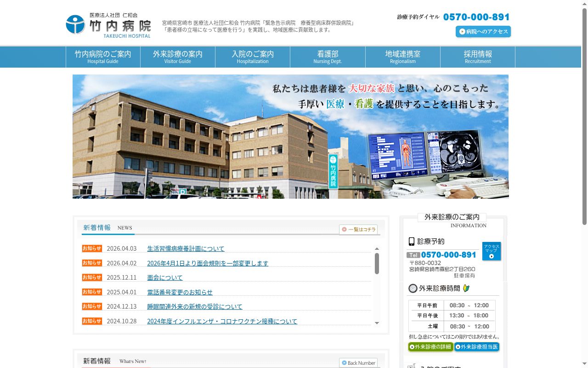Click the お知らせ badge for 2026.04.03
Viewport: 588px width, 368px height.
tap(92, 248)
